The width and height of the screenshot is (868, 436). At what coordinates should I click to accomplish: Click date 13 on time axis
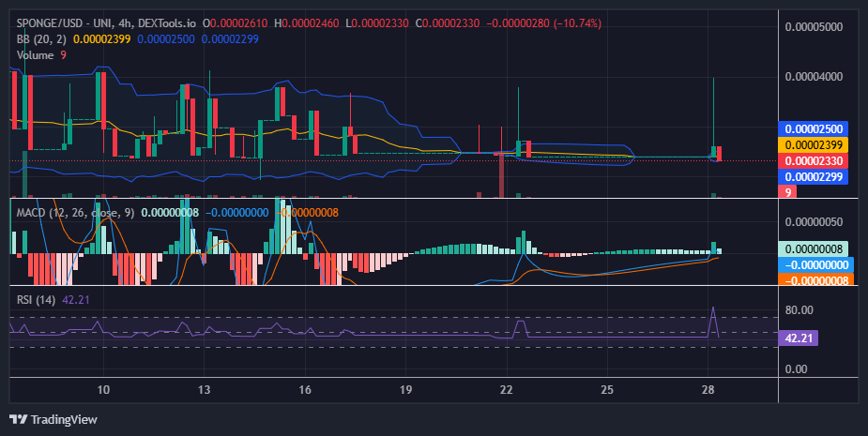click(204, 389)
